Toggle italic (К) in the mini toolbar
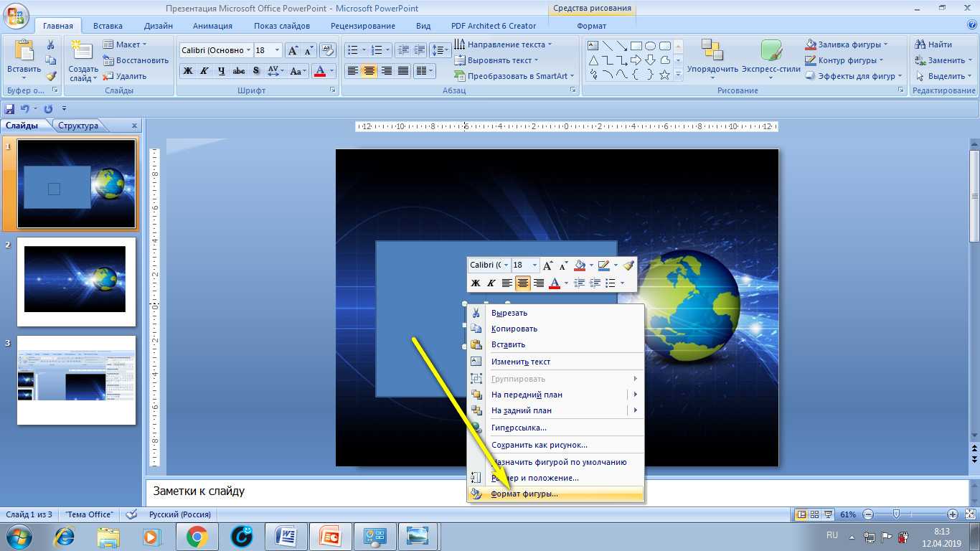This screenshot has height=551, width=980. coord(491,283)
